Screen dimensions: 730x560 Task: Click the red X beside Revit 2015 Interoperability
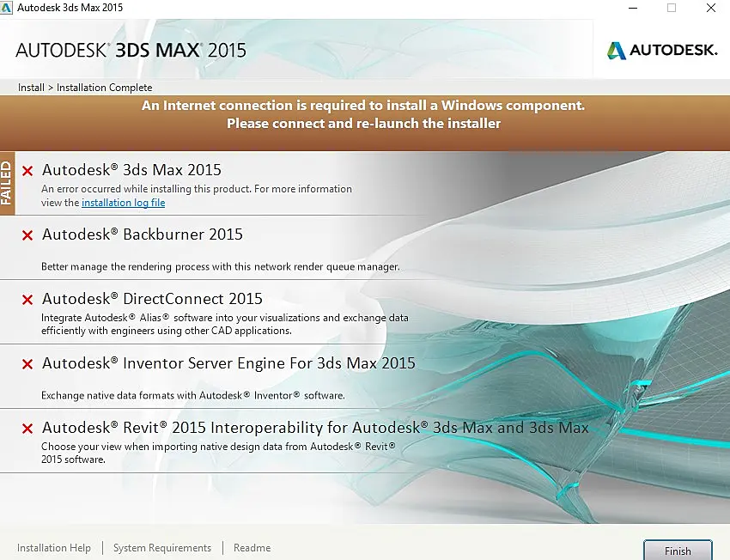point(27,429)
